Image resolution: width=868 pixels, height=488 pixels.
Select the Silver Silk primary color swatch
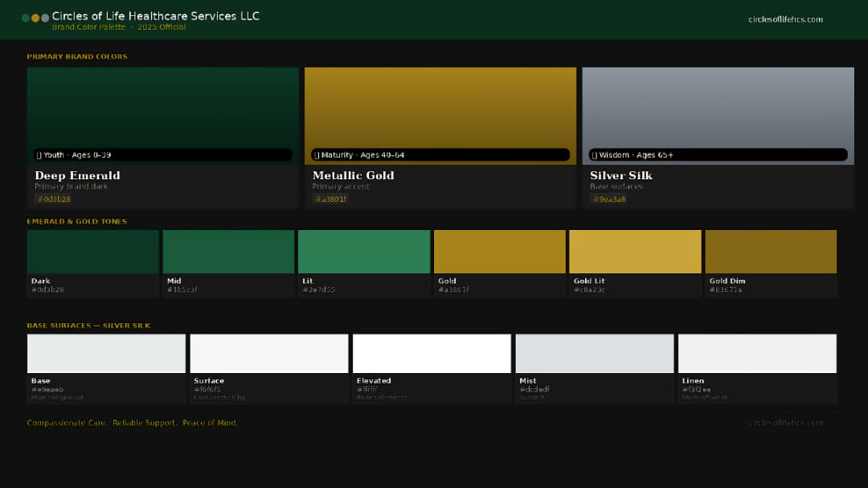tap(718, 116)
